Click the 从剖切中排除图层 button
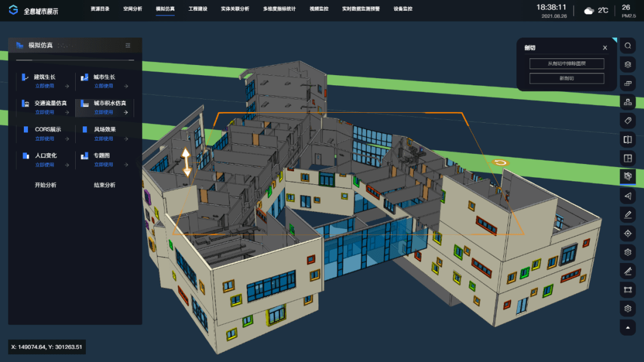Screen dimensions: 644x362 [566, 63]
